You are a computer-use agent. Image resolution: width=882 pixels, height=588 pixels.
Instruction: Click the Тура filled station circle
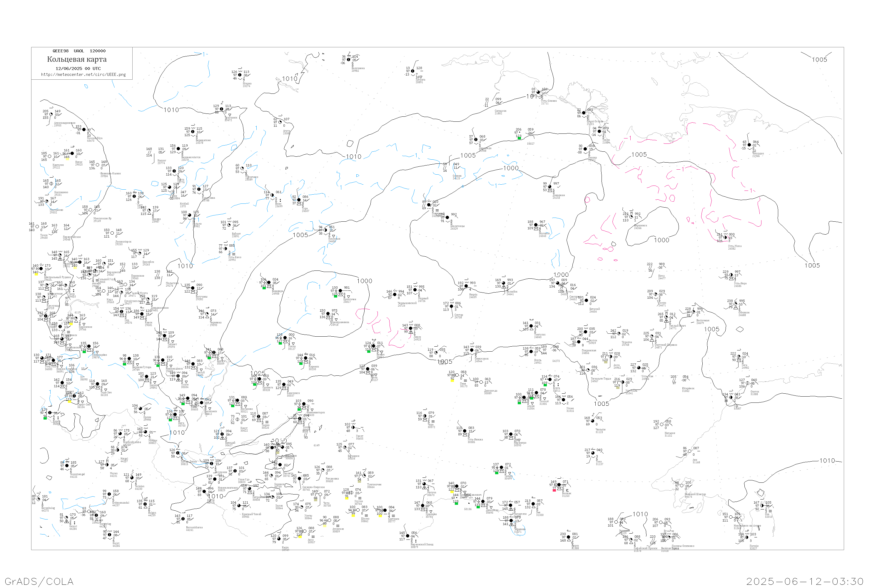pos(299,200)
